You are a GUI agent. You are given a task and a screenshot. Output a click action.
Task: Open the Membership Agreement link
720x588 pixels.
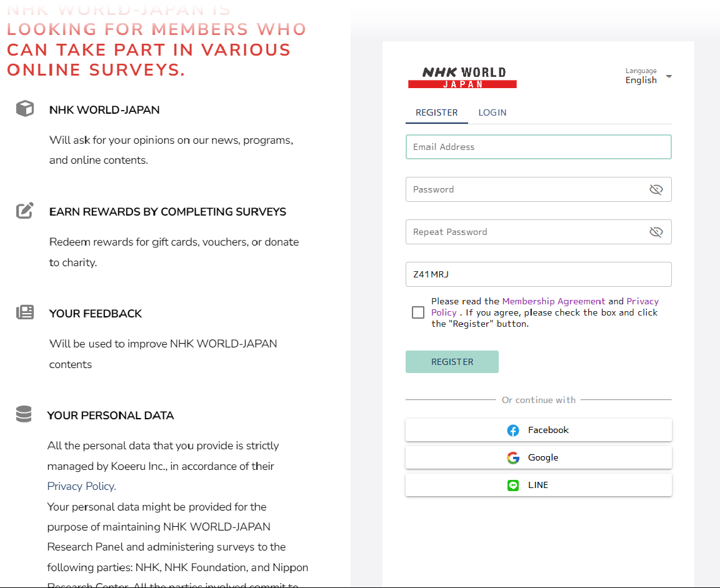pos(553,301)
